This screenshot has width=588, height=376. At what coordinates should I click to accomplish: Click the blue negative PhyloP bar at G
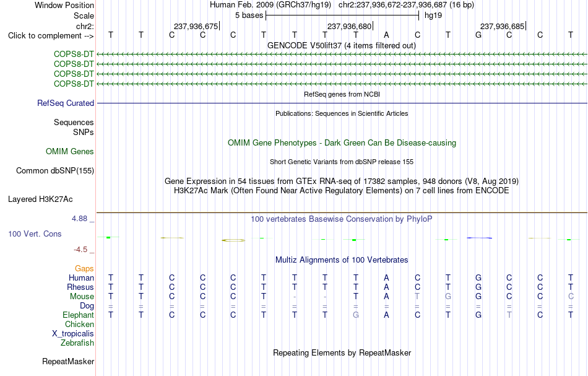[x=479, y=238]
